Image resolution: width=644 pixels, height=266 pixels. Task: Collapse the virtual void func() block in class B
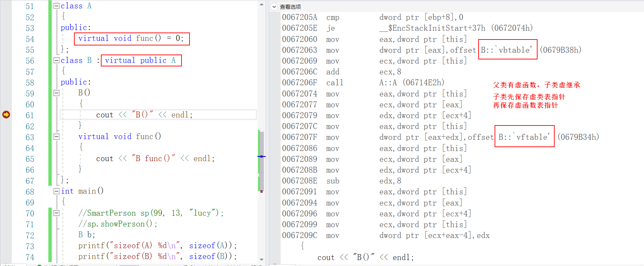[x=56, y=137]
